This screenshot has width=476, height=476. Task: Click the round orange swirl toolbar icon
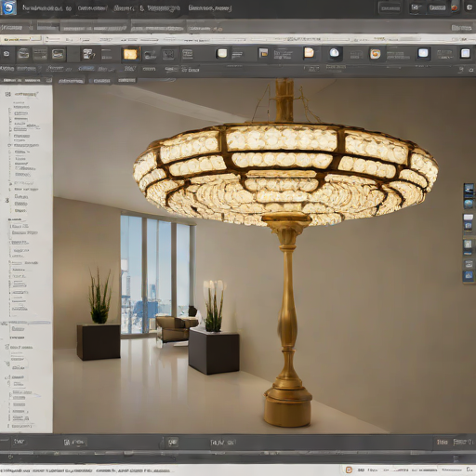pos(375,54)
